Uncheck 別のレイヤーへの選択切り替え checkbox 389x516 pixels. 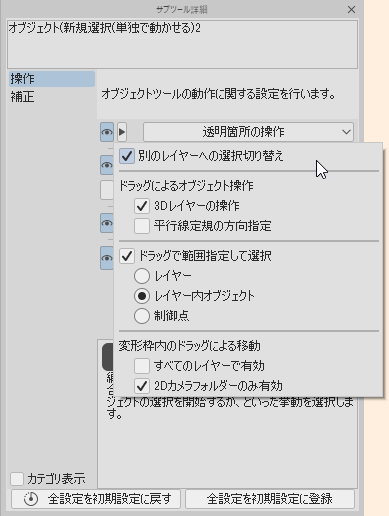[x=127, y=156]
